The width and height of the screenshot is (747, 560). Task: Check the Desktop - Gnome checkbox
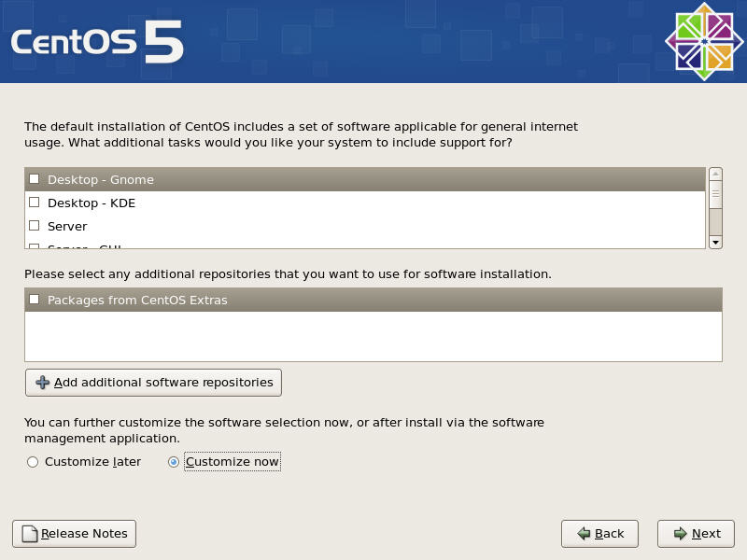pos(35,179)
